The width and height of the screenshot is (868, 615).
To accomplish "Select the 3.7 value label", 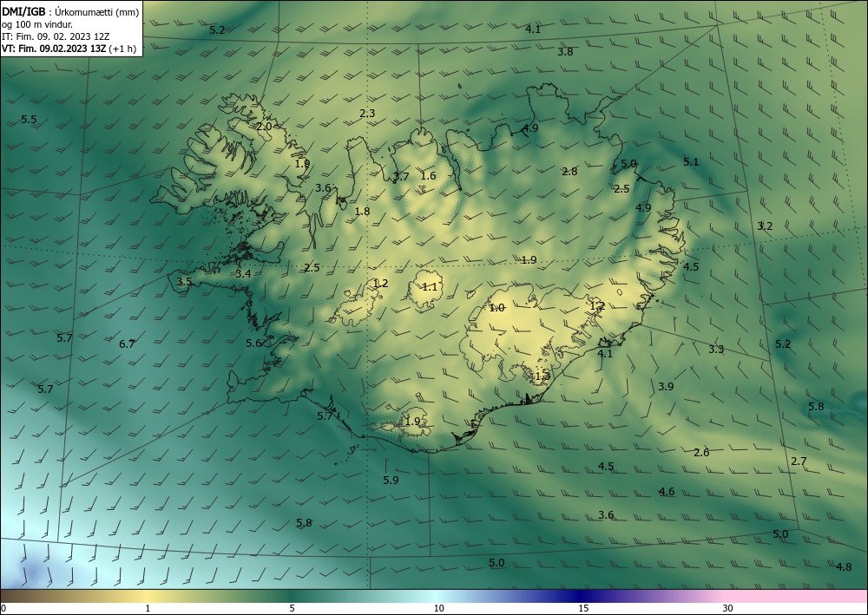I will point(401,176).
